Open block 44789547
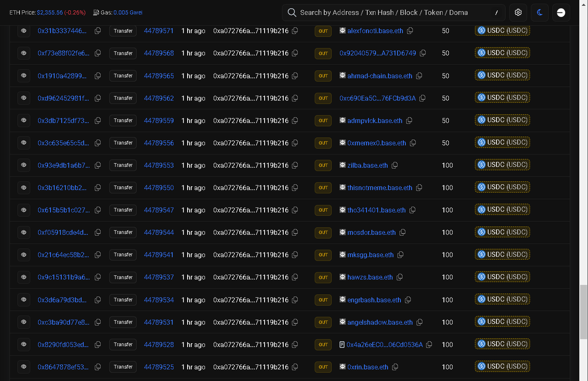The width and height of the screenshot is (588, 381). tap(159, 210)
